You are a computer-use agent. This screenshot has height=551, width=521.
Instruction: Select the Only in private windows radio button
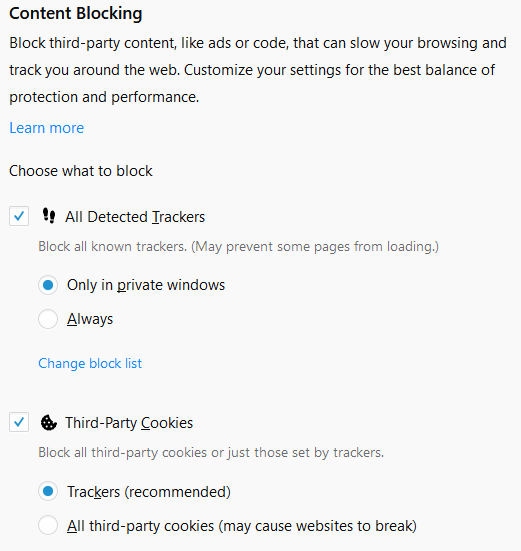[x=48, y=285]
